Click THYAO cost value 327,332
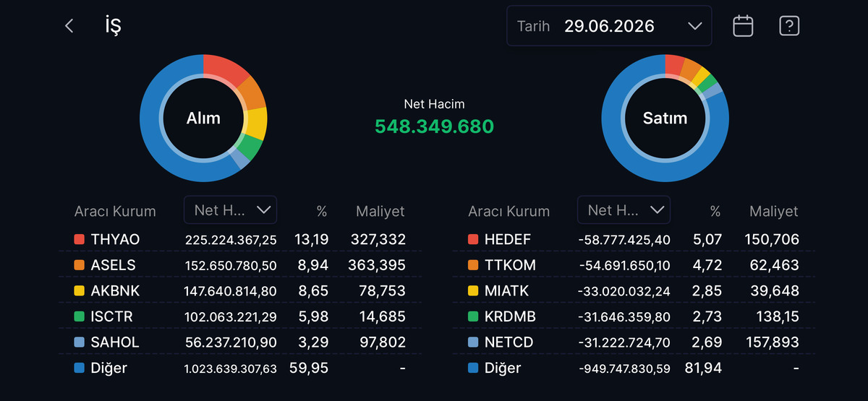Image resolution: width=868 pixels, height=401 pixels. (x=378, y=239)
